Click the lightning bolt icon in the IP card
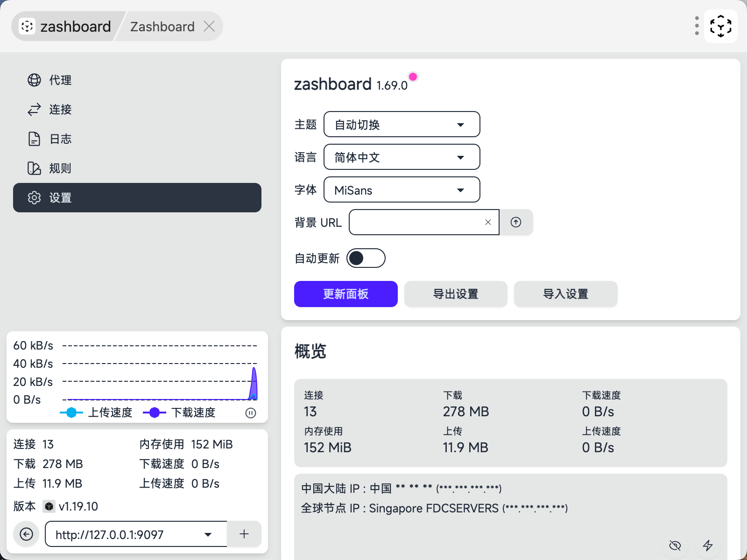The width and height of the screenshot is (747, 560). click(x=708, y=545)
